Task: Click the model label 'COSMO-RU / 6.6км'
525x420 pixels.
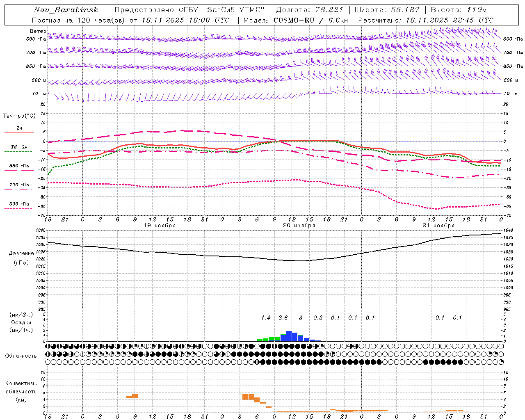Action: (311, 20)
